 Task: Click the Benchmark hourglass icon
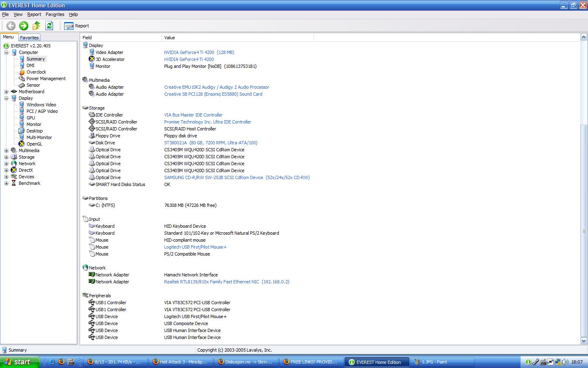14,183
